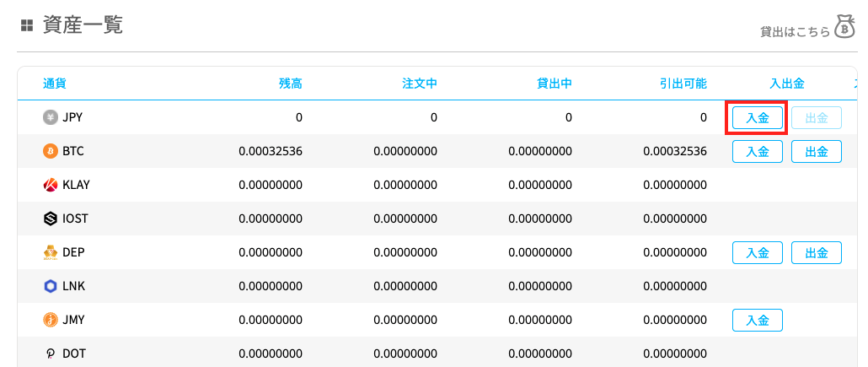Click JPY 引出可能 value

(704, 117)
